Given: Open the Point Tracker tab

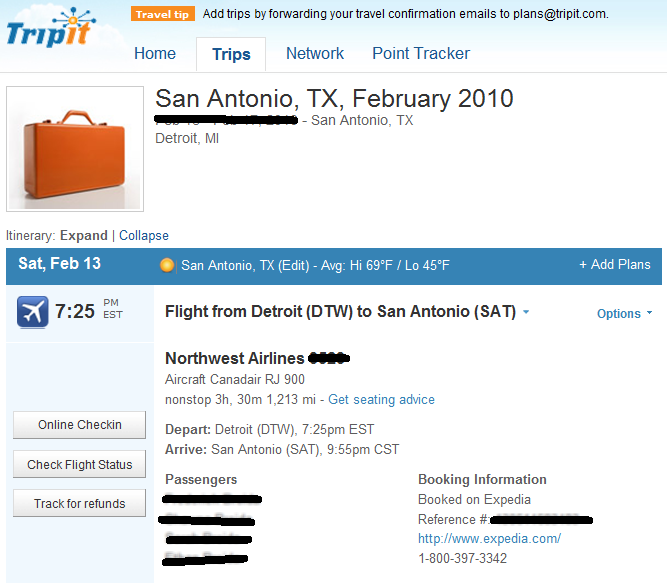Looking at the screenshot, I should coord(421,54).
